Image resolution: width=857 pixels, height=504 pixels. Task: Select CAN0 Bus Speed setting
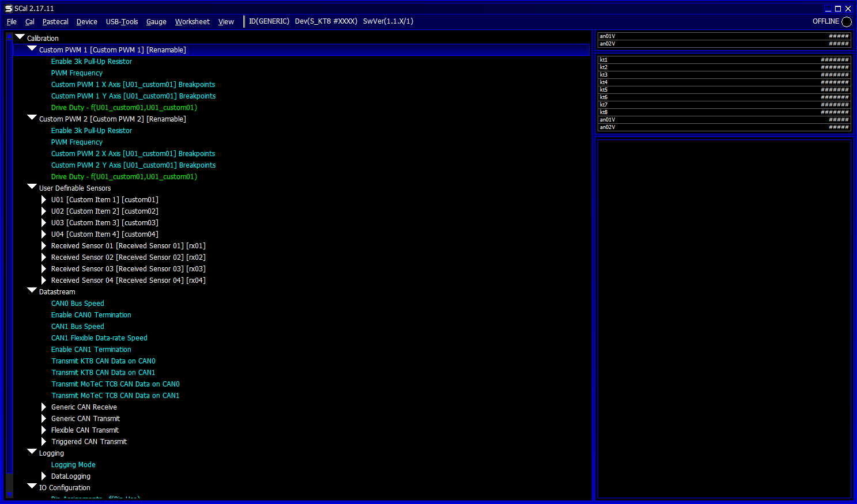(78, 304)
